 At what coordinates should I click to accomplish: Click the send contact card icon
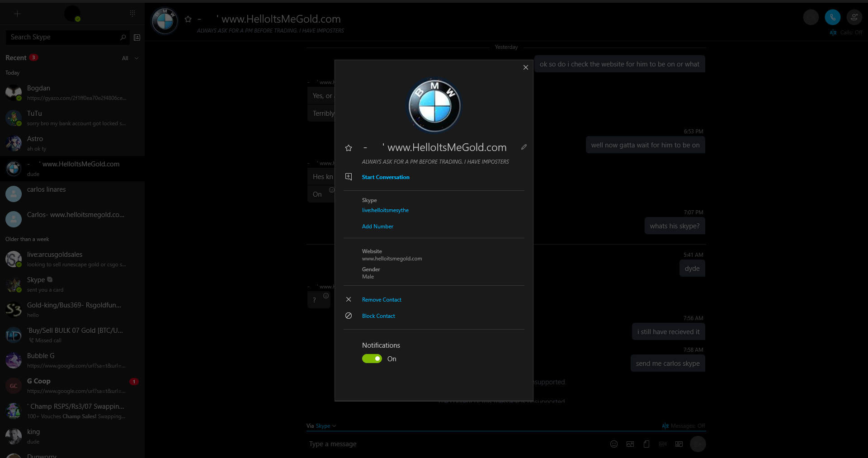[679, 444]
